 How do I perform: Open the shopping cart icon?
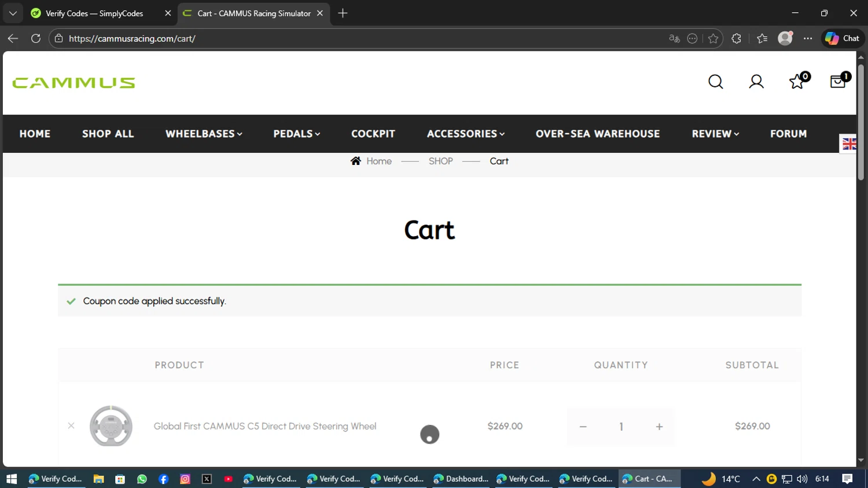click(x=840, y=80)
